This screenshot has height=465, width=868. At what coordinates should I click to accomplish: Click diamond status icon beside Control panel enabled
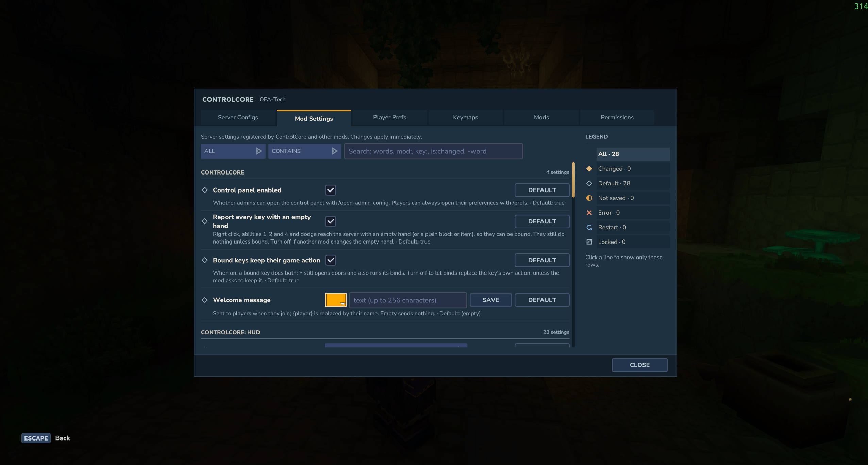[x=205, y=190]
